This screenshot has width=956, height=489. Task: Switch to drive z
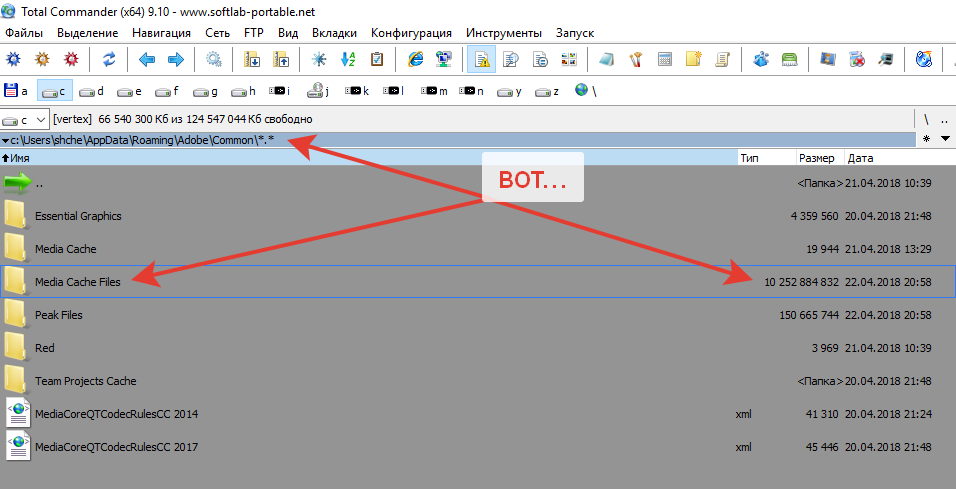(x=548, y=91)
